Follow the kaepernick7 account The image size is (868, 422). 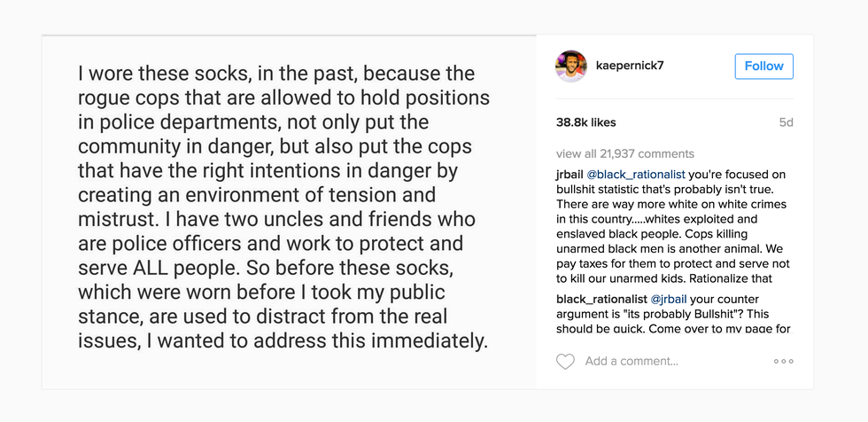point(763,66)
